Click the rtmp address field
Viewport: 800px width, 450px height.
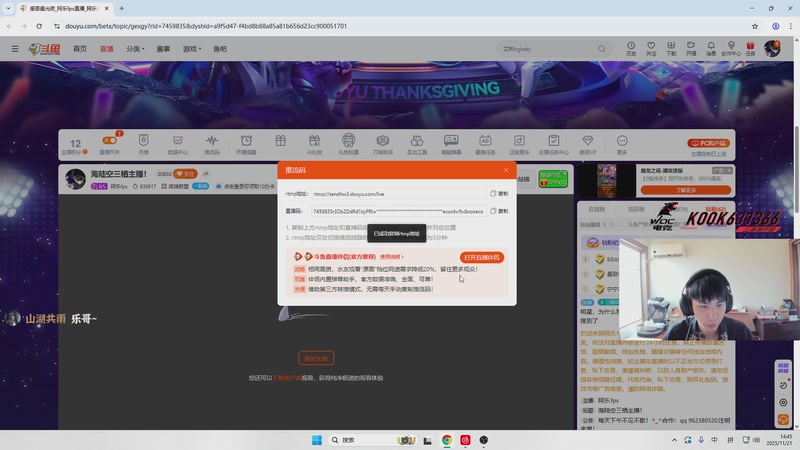[x=398, y=194]
